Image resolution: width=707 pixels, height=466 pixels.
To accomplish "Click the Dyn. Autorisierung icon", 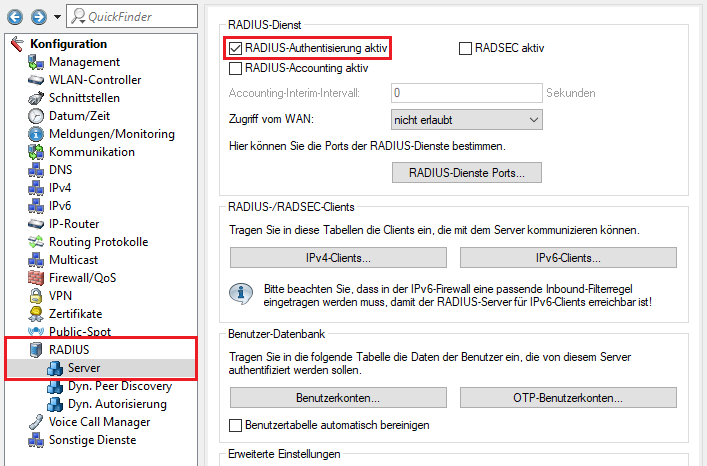I will coord(55,404).
